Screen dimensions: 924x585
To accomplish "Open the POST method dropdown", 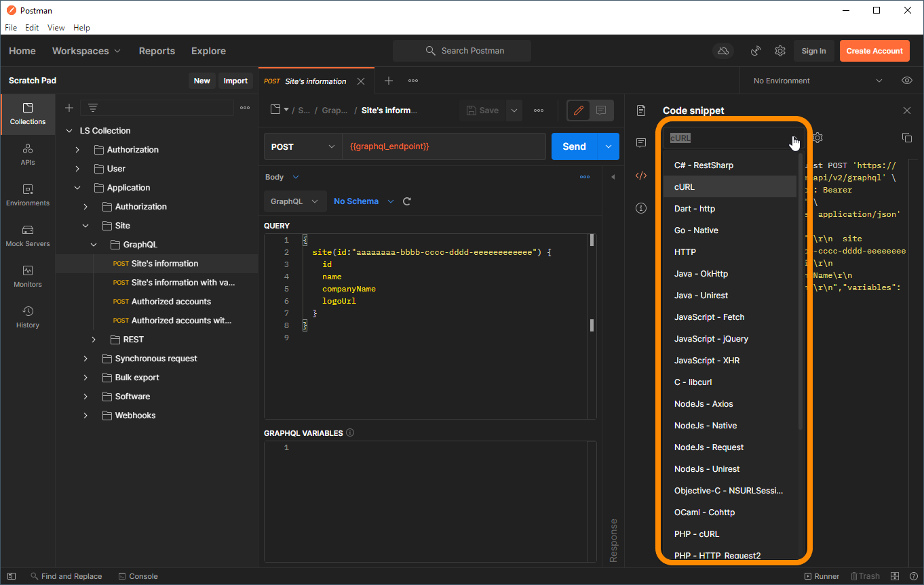I will pos(303,146).
